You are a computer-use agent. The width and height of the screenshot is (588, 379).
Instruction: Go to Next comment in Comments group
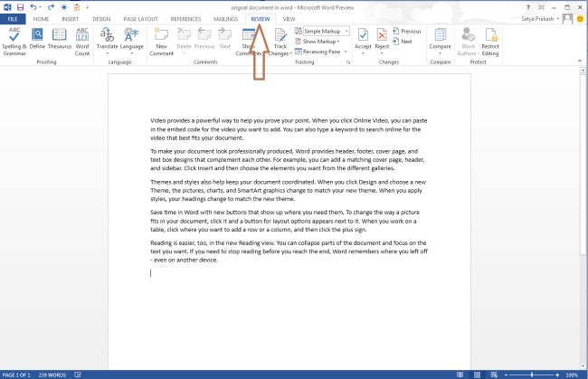pos(225,39)
